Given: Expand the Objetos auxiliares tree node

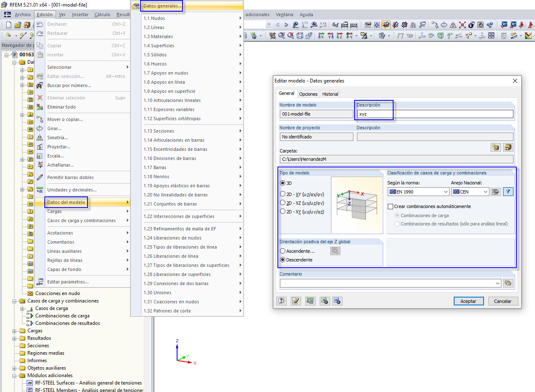Looking at the screenshot, I should [x=15, y=368].
